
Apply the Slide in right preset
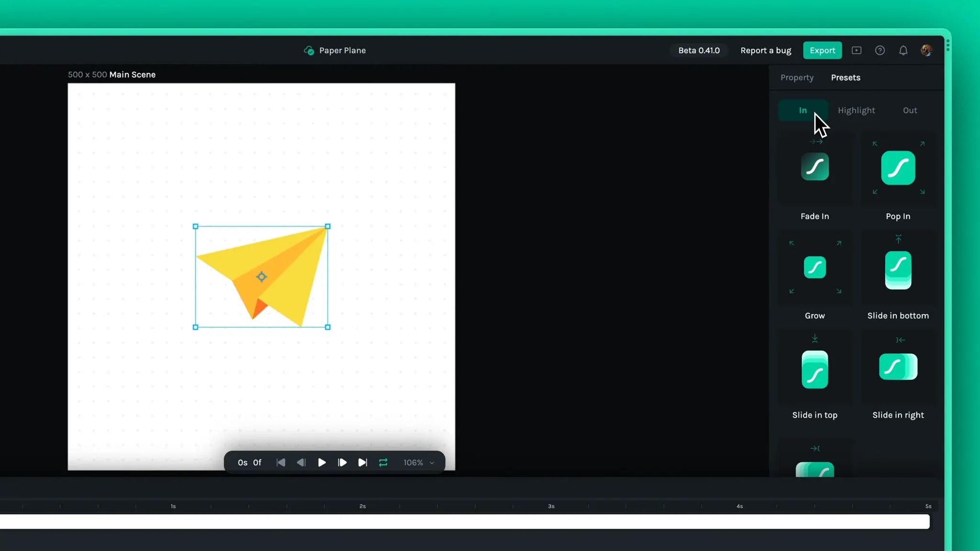pos(898,367)
